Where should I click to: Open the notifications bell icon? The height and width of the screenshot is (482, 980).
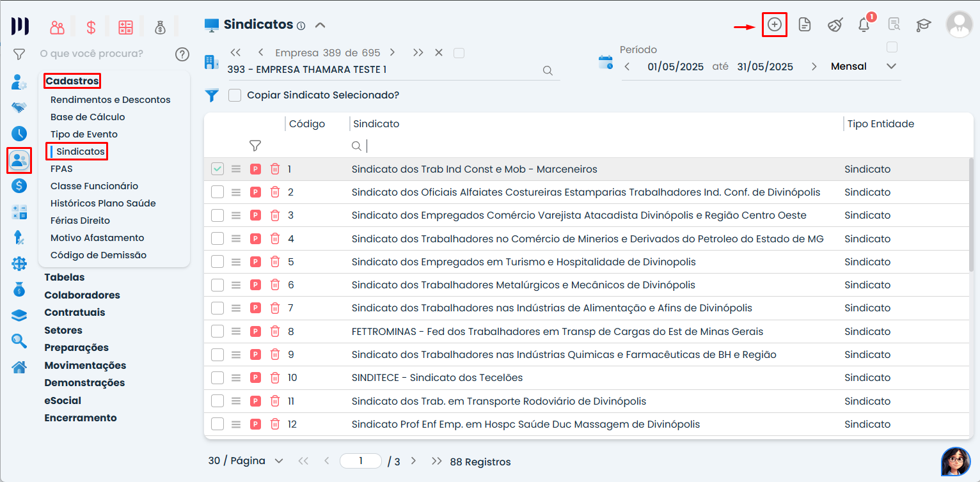pos(864,25)
